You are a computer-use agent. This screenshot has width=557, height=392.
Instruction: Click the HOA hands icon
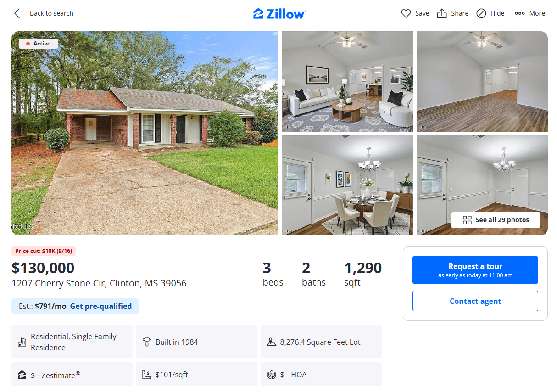(272, 375)
